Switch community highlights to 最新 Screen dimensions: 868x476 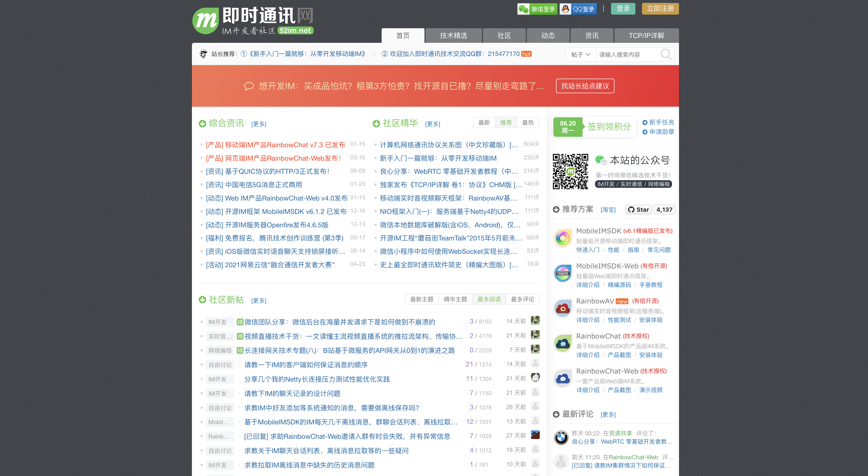[x=484, y=123]
